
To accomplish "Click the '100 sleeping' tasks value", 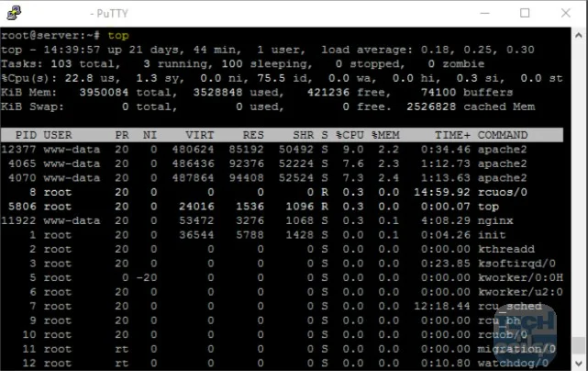I will tap(266, 64).
